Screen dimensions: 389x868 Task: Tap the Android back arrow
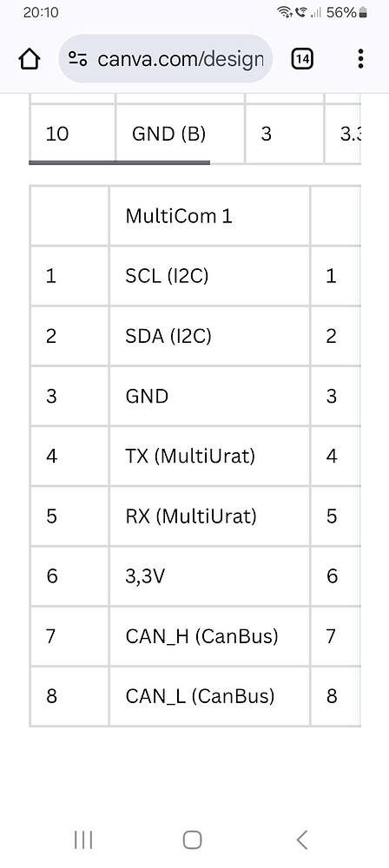[x=302, y=839]
